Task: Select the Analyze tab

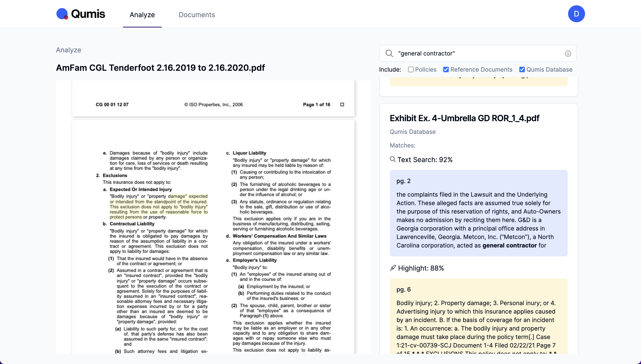Action: pyautogui.click(x=142, y=15)
